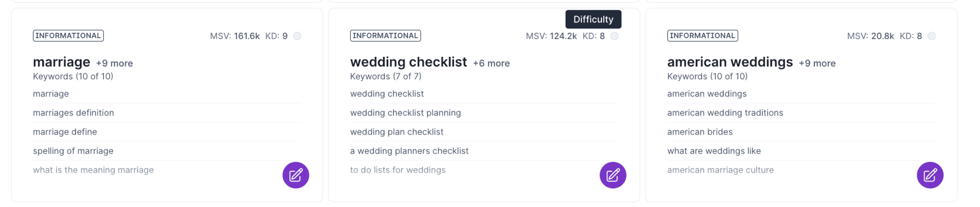Expand '+9 more' keywords for american weddings
Viewport: 980px width, 207px height.
point(817,63)
